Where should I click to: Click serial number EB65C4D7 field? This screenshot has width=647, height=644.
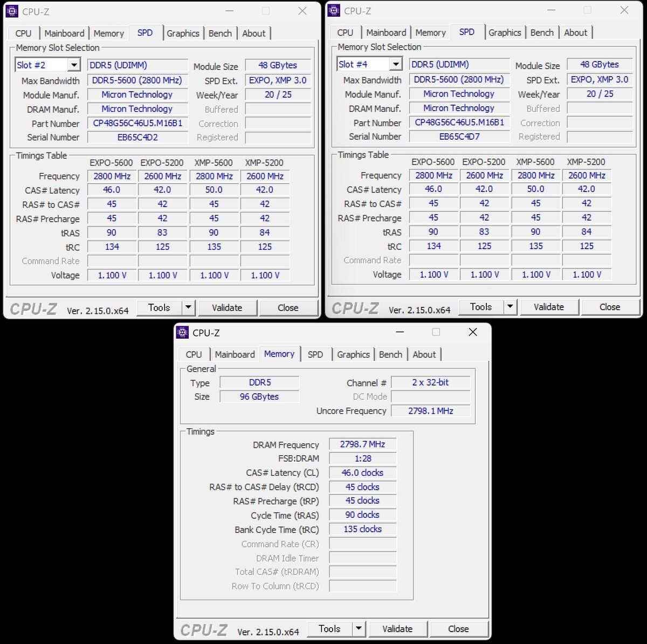[459, 137]
